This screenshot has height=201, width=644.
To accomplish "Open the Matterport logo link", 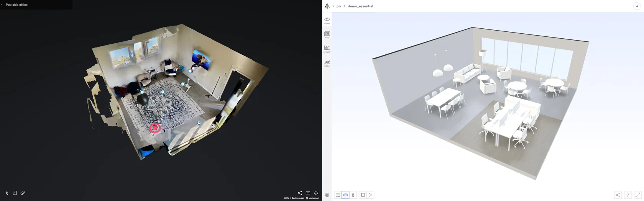I will (312, 198).
